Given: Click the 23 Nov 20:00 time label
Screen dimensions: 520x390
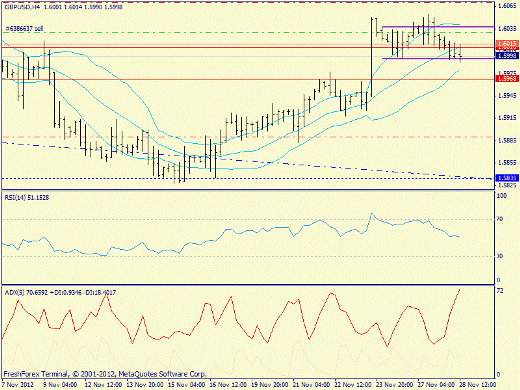Looking at the screenshot, I should (395, 384).
